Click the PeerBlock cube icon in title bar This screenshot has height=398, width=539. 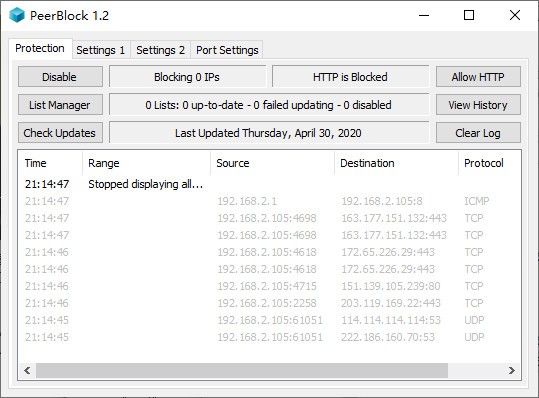tap(16, 15)
